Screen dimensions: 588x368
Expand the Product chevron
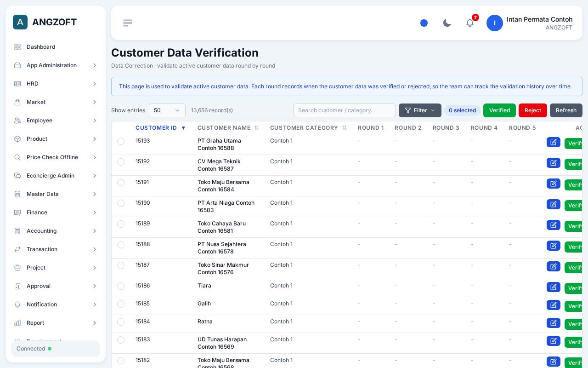coord(95,139)
